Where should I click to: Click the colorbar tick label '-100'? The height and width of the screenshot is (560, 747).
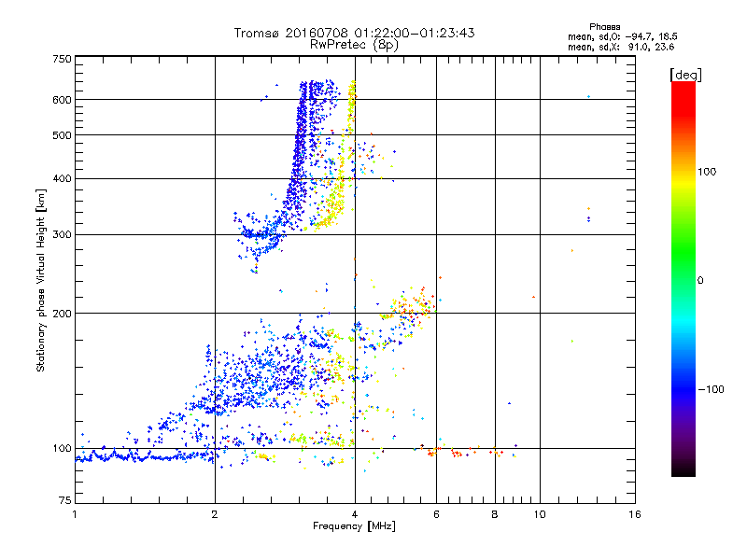[712, 389]
